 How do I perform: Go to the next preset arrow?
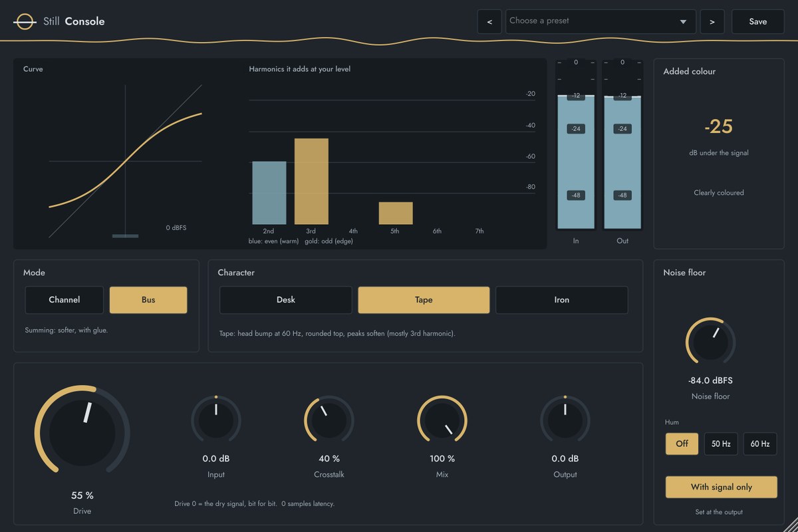pyautogui.click(x=712, y=21)
